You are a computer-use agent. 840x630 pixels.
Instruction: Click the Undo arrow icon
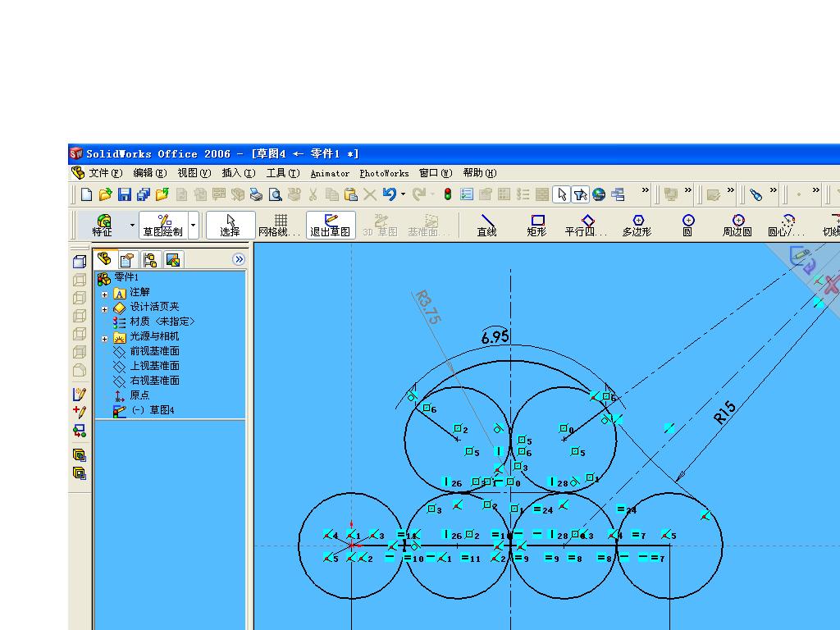pyautogui.click(x=390, y=194)
